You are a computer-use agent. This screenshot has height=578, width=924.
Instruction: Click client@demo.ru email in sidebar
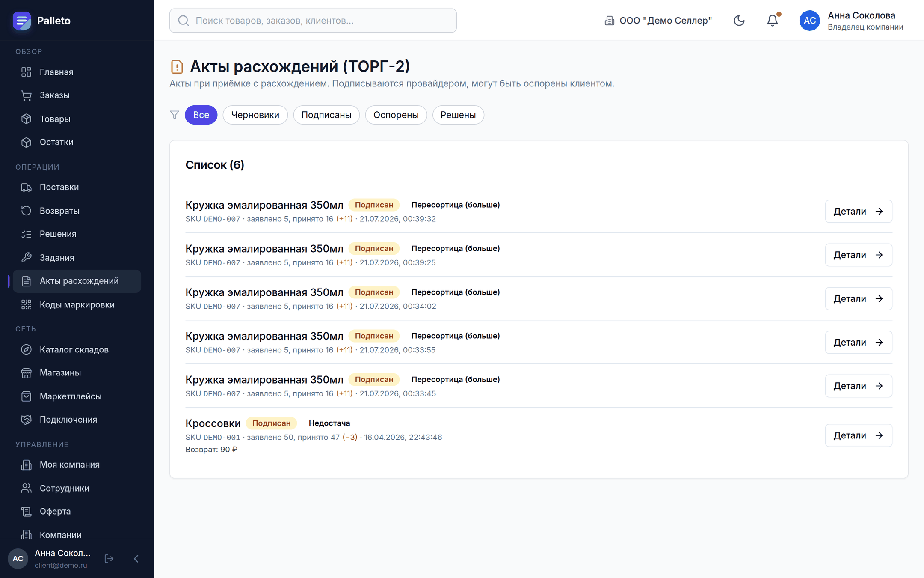(x=61, y=565)
